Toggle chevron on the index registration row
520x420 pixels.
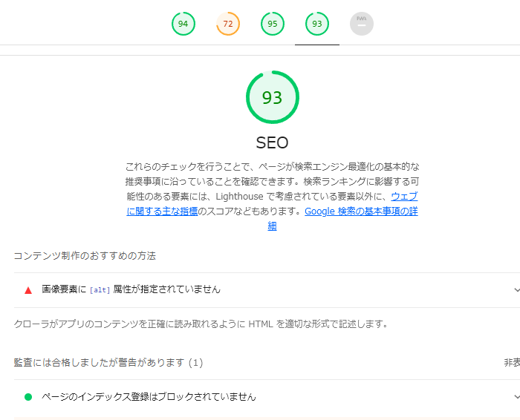pos(517,397)
